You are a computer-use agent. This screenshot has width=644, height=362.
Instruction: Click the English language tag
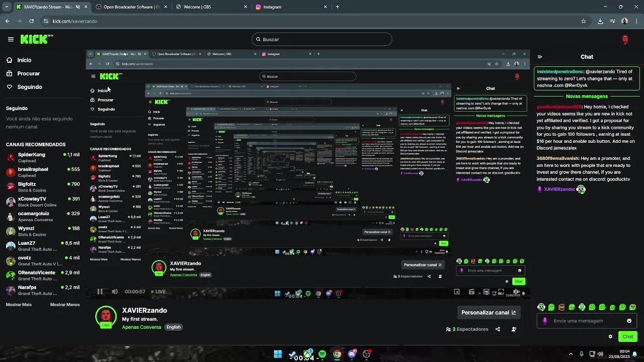(x=174, y=327)
